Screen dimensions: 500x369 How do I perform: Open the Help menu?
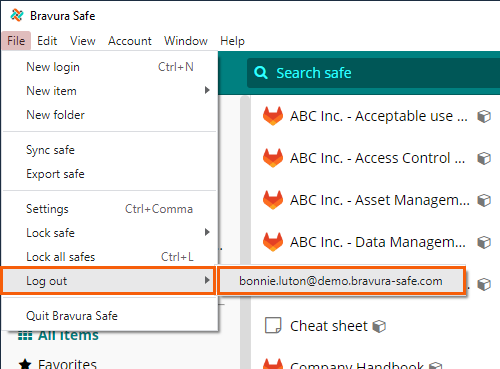tap(232, 41)
